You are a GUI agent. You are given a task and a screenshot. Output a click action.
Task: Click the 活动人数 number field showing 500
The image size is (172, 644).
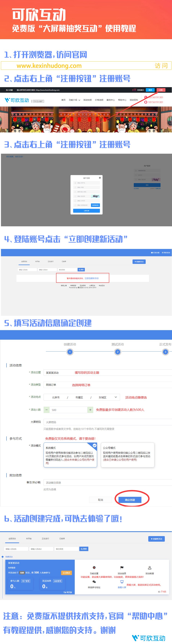coord(68,410)
